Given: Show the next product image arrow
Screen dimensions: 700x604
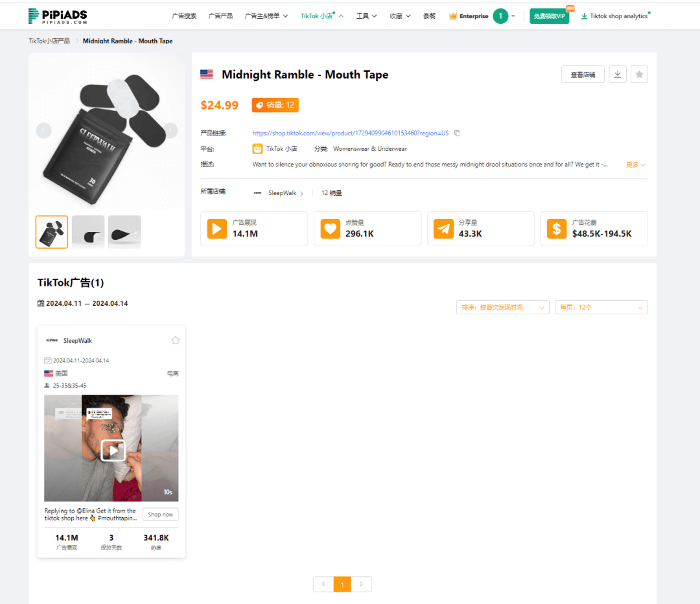Looking at the screenshot, I should [x=170, y=130].
